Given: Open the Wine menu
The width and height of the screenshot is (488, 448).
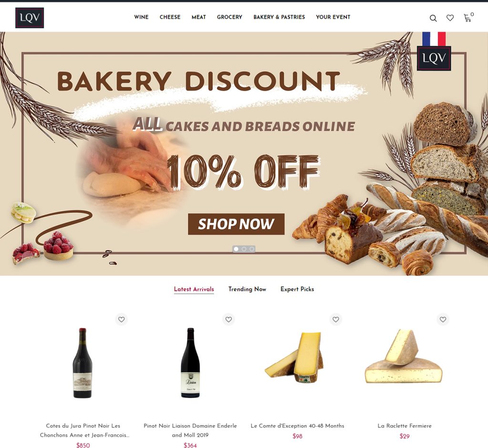Looking at the screenshot, I should (x=141, y=17).
